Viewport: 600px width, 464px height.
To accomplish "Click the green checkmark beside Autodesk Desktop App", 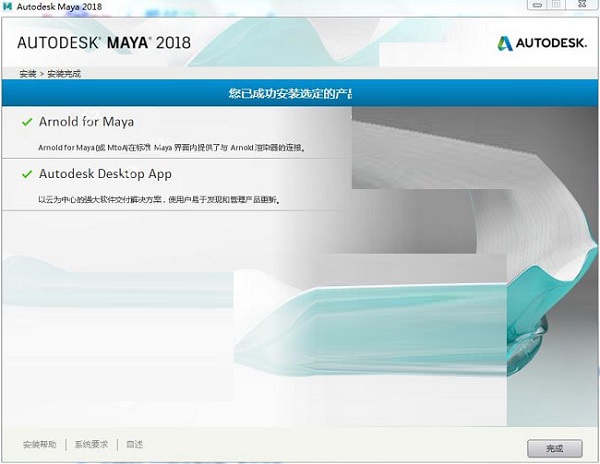I will pos(27,174).
